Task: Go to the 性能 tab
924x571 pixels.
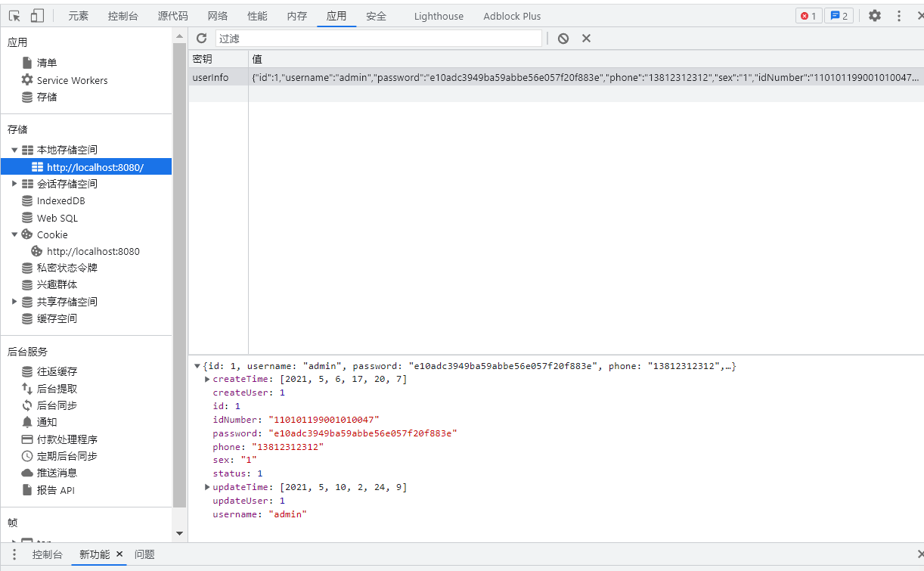Action: click(x=257, y=16)
